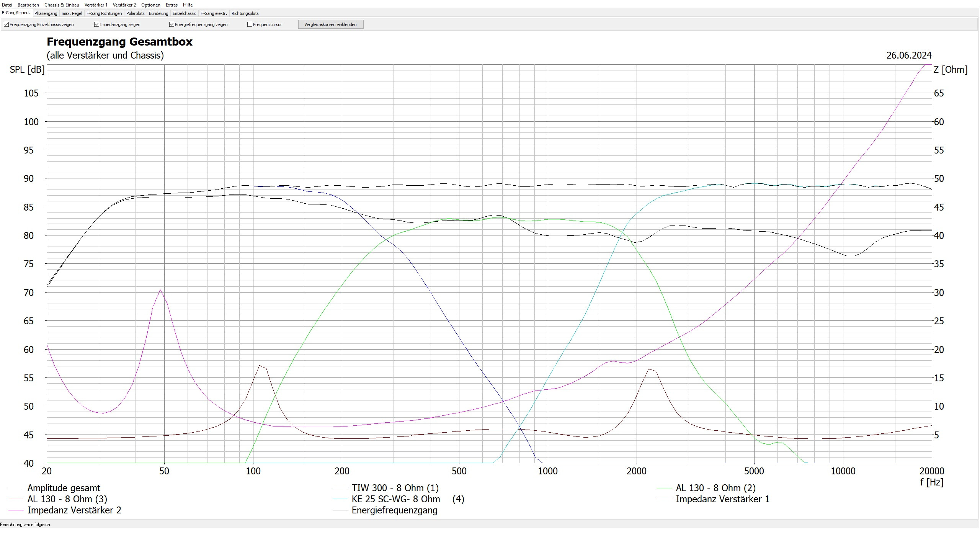Disable Impedanzgang zeigen checkbox

tap(96, 25)
